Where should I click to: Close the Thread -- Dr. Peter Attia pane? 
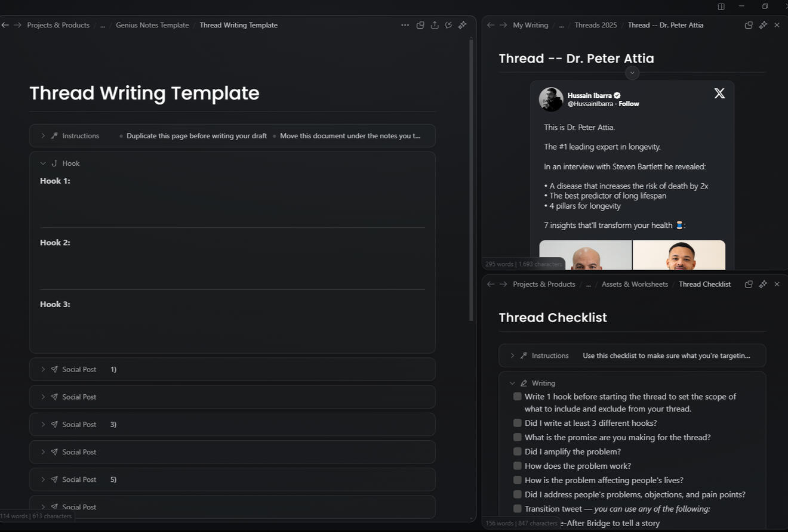(x=777, y=25)
